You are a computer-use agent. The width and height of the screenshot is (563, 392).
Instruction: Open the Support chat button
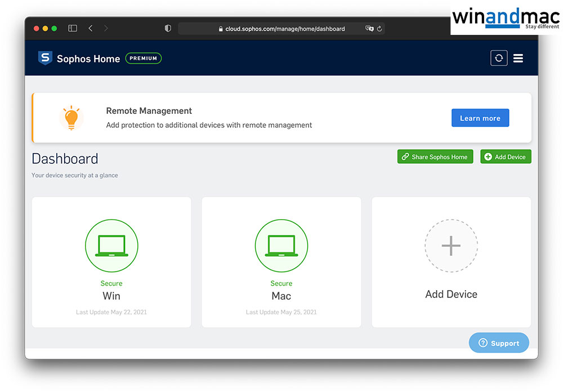coord(499,343)
